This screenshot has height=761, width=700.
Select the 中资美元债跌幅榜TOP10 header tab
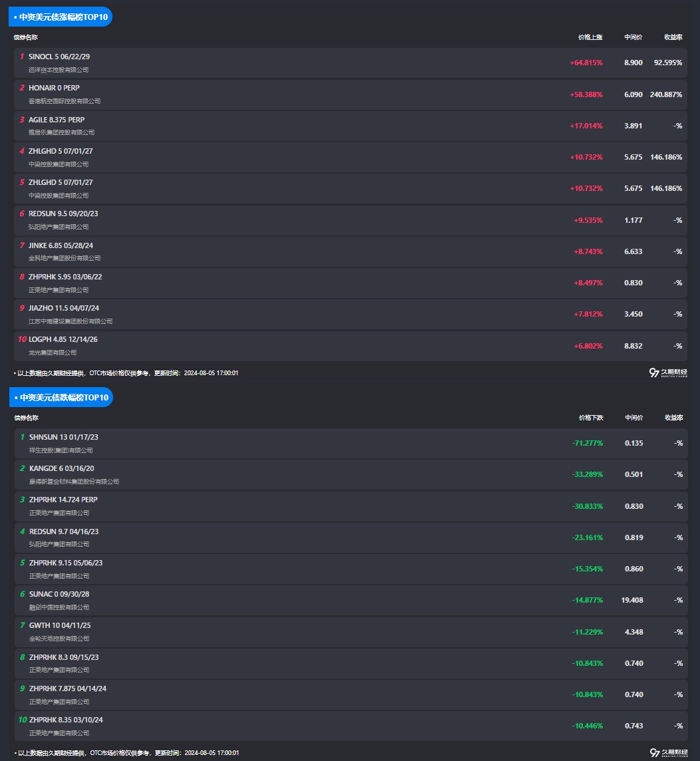61,397
